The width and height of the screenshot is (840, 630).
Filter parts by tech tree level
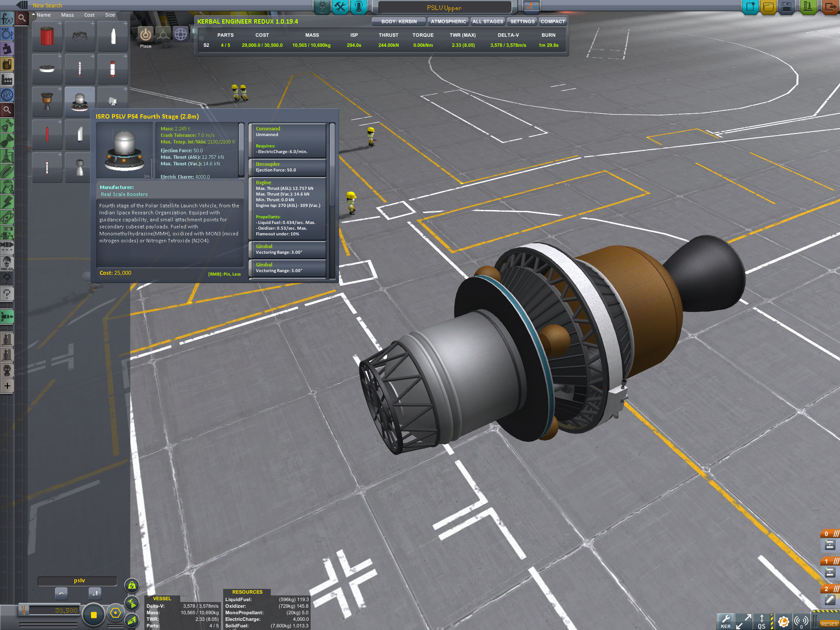pyautogui.click(x=7, y=95)
